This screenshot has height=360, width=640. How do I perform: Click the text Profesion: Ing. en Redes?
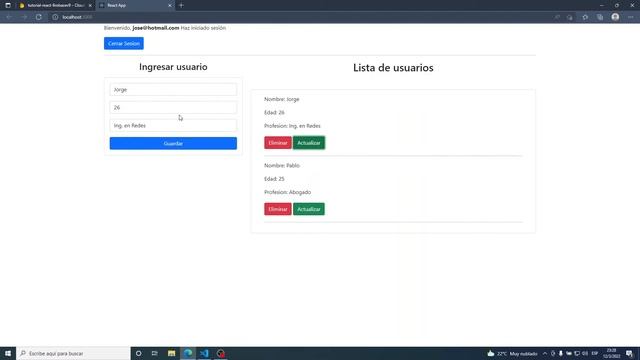[292, 126]
